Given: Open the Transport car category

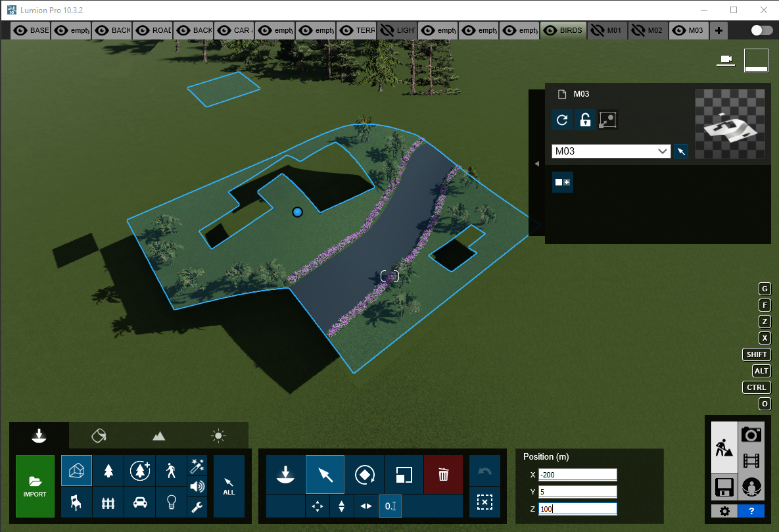Looking at the screenshot, I should (x=140, y=502).
